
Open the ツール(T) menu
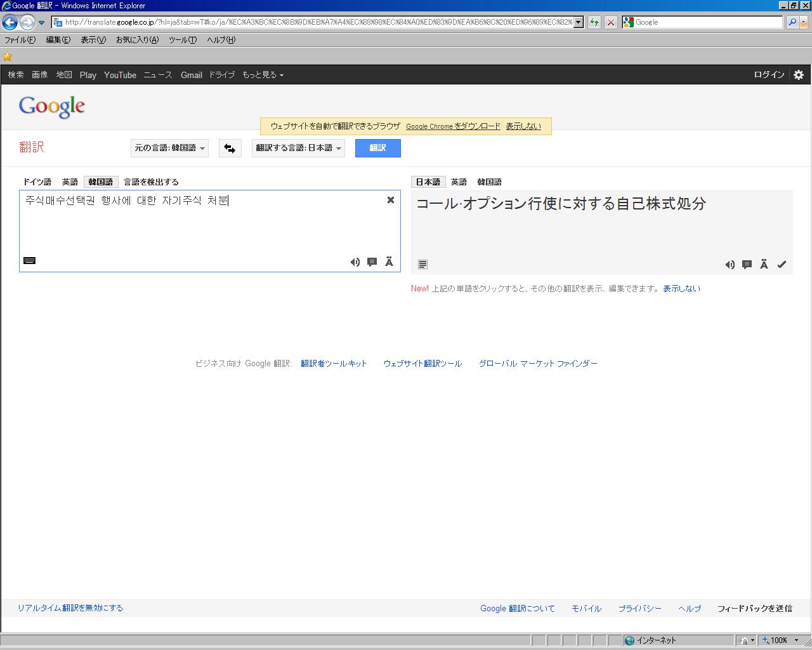click(183, 40)
